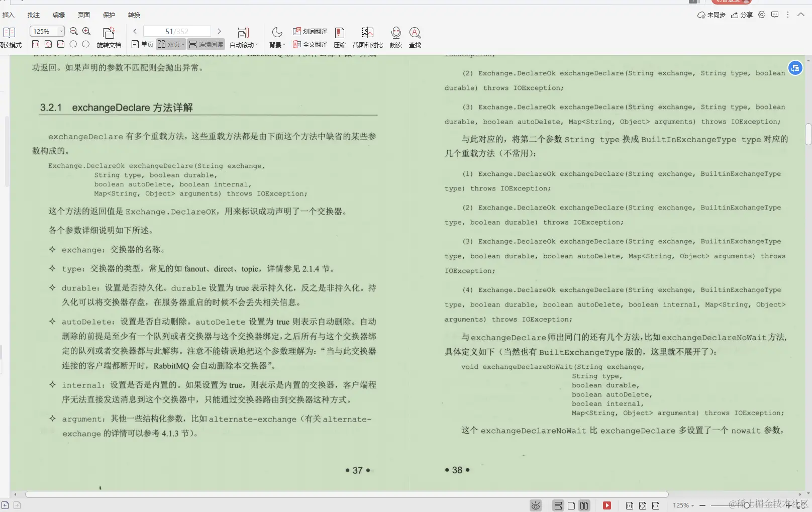This screenshot has height=512, width=812.
Task: Start 全文翻译 full document translation
Action: click(x=311, y=44)
